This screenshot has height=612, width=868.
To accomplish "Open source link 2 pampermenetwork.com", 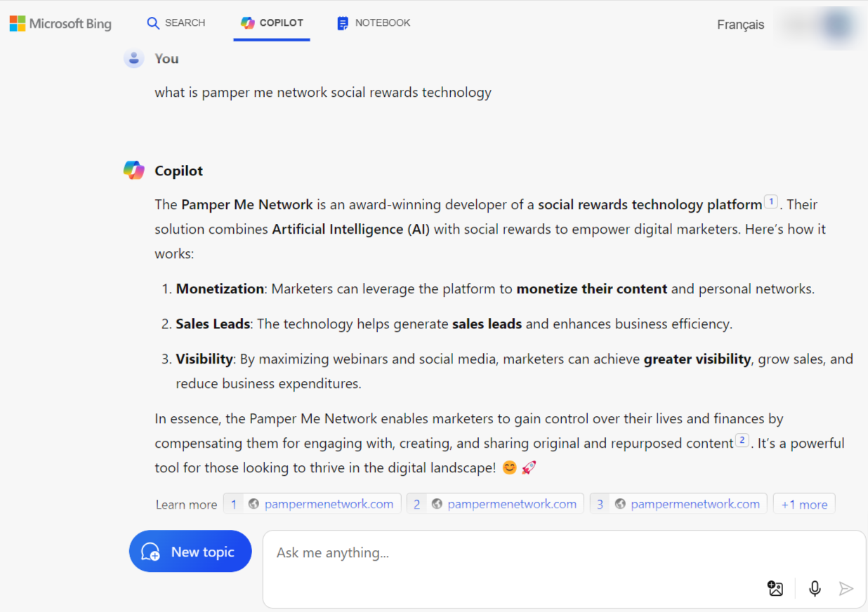I will click(x=495, y=504).
